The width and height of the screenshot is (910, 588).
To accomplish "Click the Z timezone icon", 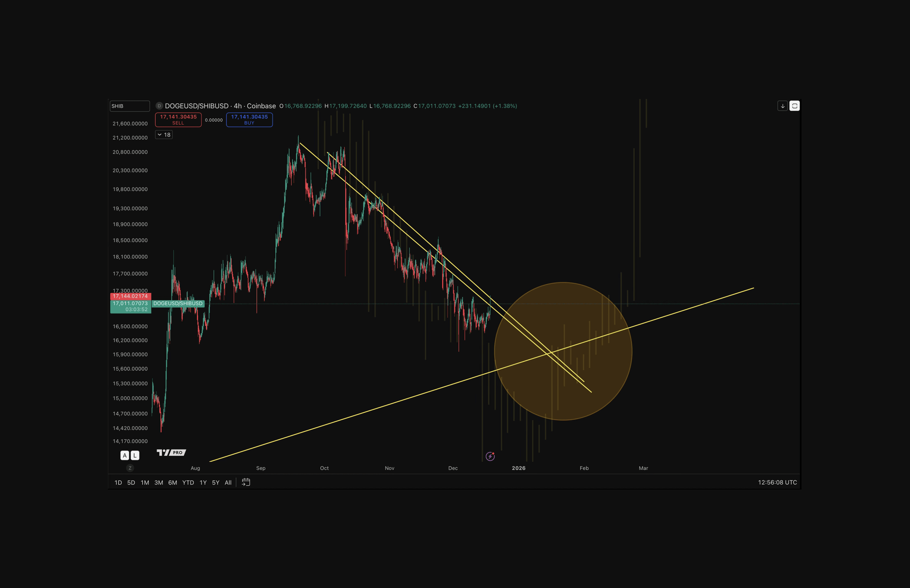I will 130,468.
